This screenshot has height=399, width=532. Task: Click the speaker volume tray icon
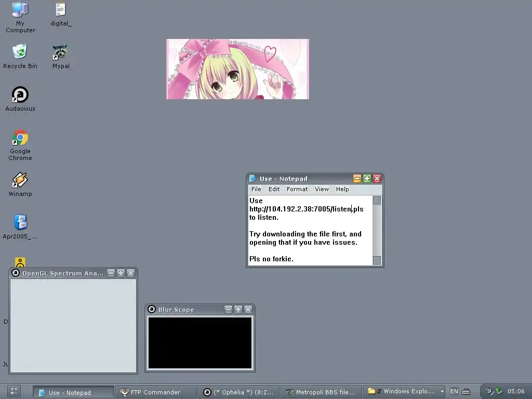point(489,391)
